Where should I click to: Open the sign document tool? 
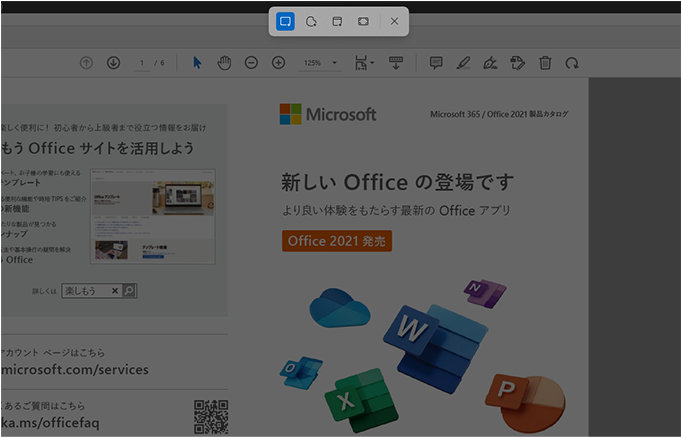pos(490,63)
